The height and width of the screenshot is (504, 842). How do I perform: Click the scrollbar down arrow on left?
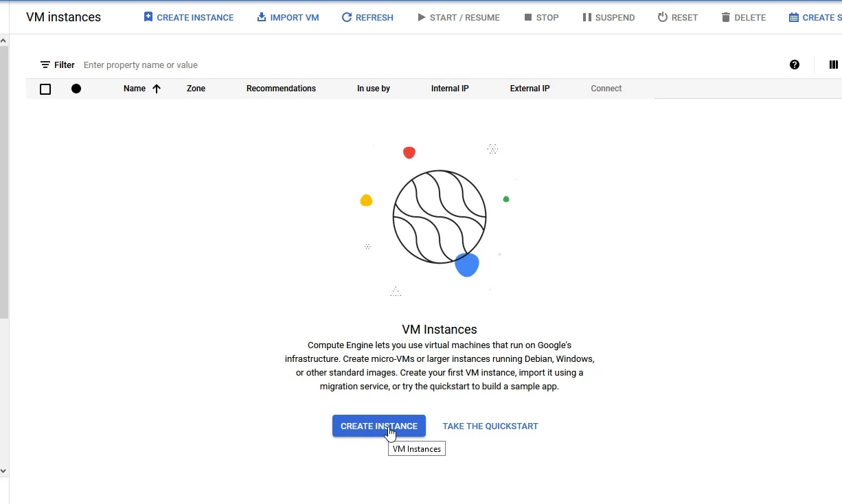(3, 471)
